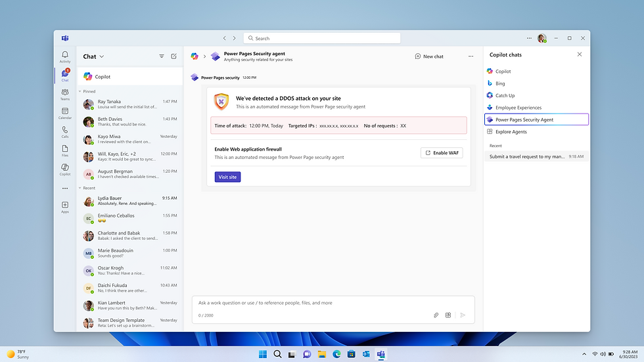Collapse the Recent chats section
Image resolution: width=644 pixels, height=362 pixels.
[x=80, y=188]
